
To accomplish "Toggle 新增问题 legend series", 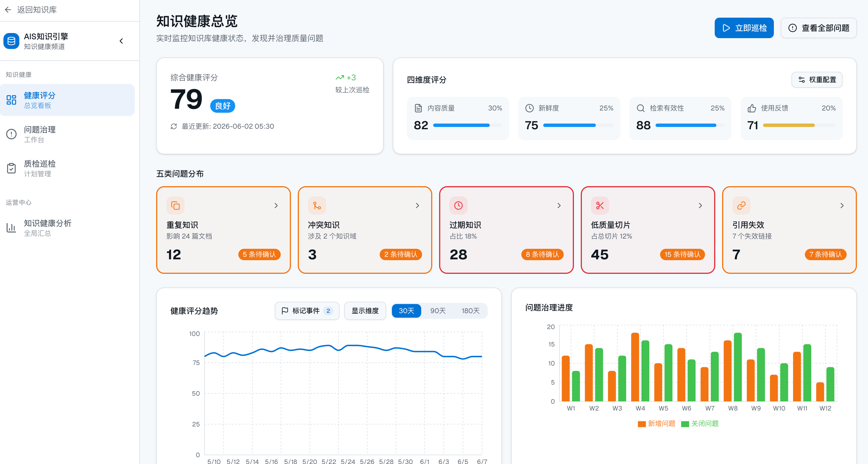I will (657, 424).
